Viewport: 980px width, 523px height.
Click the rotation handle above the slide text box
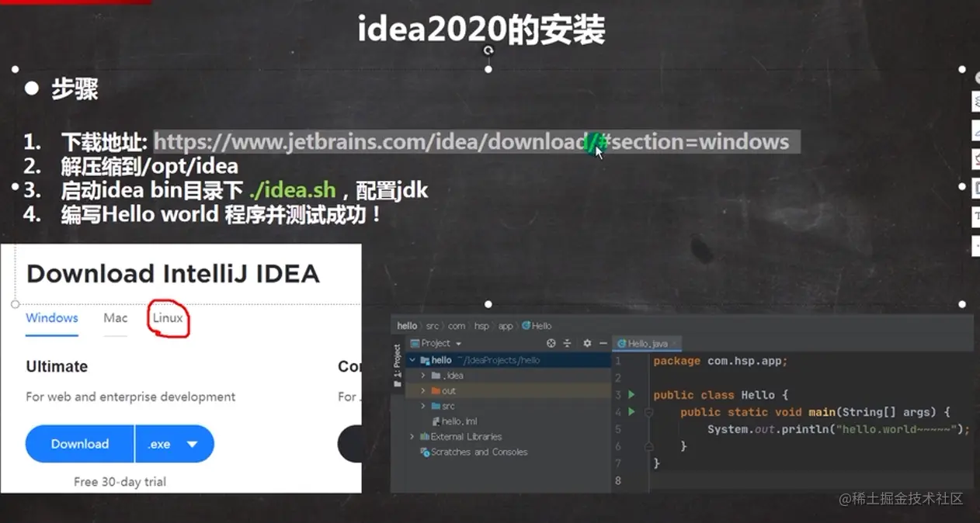pyautogui.click(x=488, y=50)
